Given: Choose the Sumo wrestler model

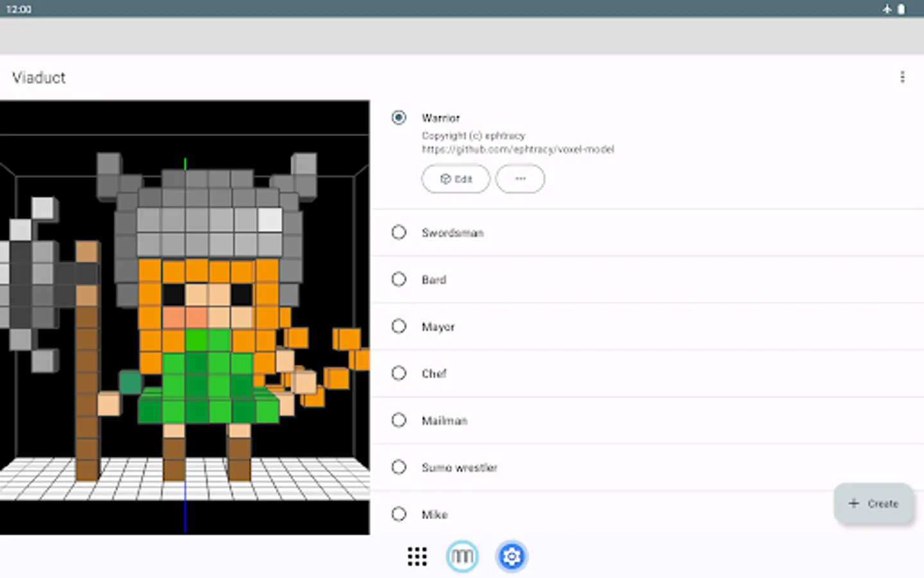Looking at the screenshot, I should [x=398, y=467].
